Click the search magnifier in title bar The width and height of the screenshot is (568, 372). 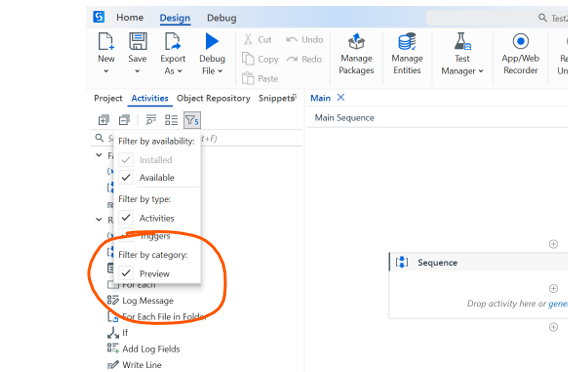point(542,18)
